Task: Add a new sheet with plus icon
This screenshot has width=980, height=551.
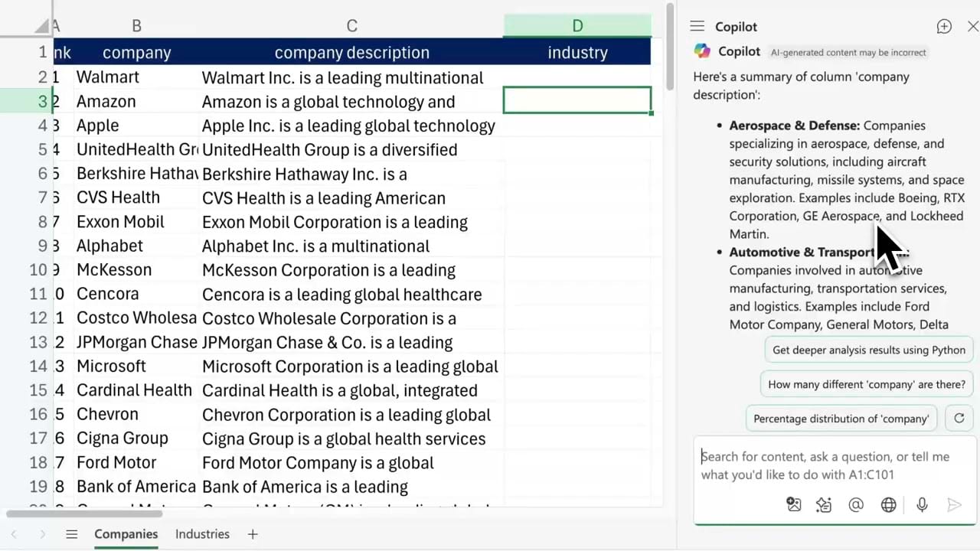Action: tap(253, 534)
